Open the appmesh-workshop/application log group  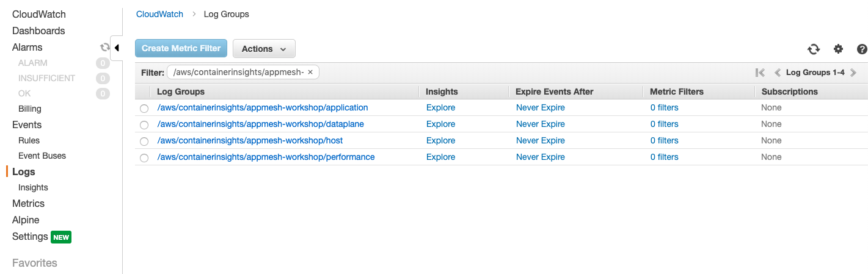tap(263, 107)
